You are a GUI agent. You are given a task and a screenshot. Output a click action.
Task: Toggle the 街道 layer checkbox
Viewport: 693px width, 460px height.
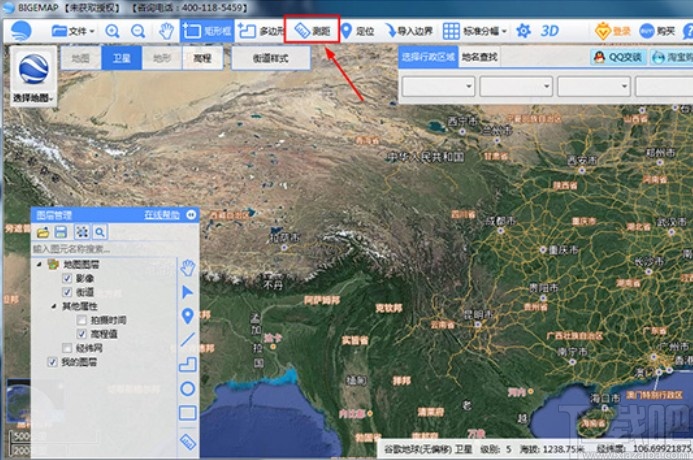(67, 292)
